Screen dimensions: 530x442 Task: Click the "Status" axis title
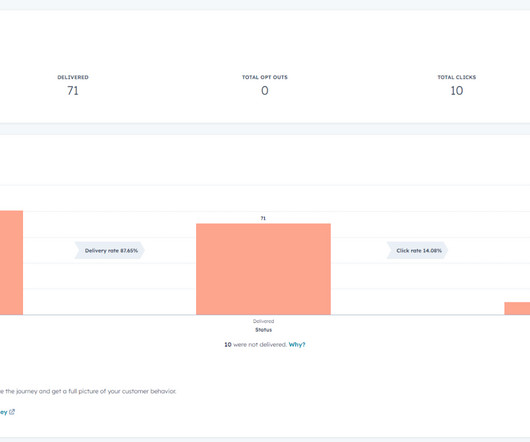(x=263, y=330)
